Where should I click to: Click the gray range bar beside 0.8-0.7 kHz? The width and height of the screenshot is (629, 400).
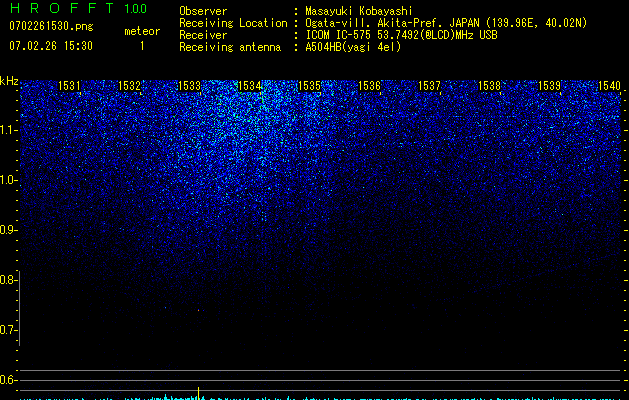pos(20,308)
